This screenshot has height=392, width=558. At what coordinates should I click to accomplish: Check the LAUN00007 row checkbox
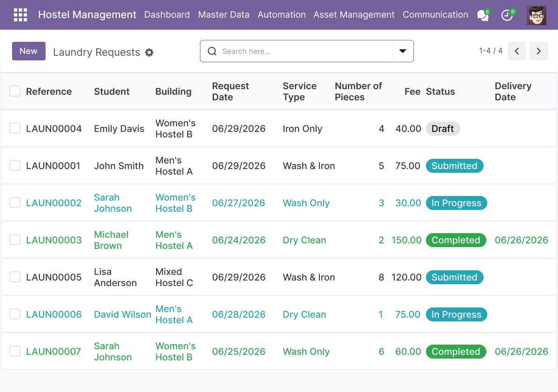click(15, 351)
